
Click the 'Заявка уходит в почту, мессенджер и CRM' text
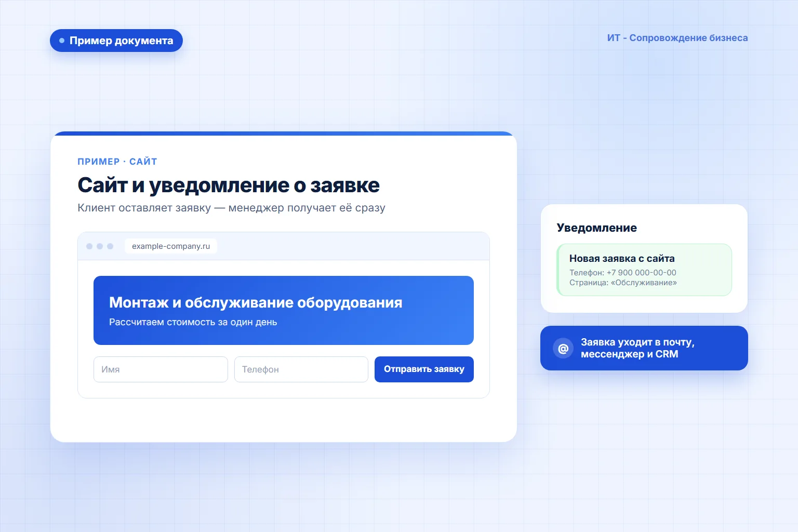(637, 348)
